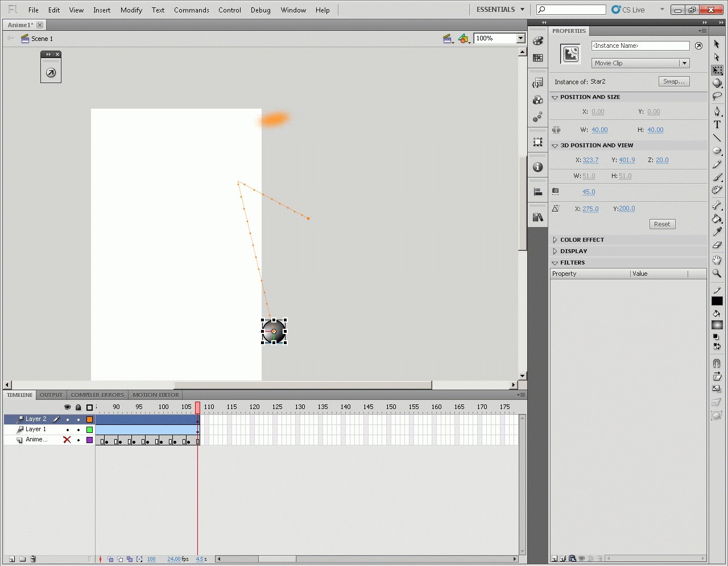Select the Hand tool

click(717, 260)
